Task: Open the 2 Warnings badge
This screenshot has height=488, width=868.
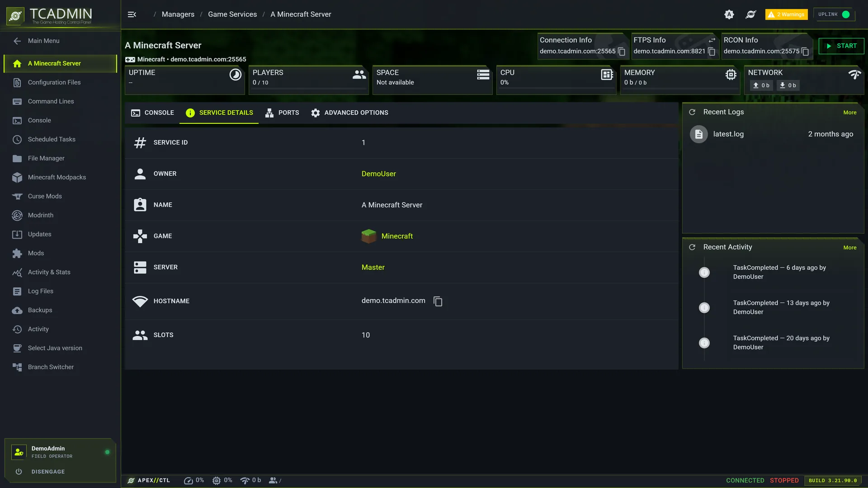Action: point(786,14)
